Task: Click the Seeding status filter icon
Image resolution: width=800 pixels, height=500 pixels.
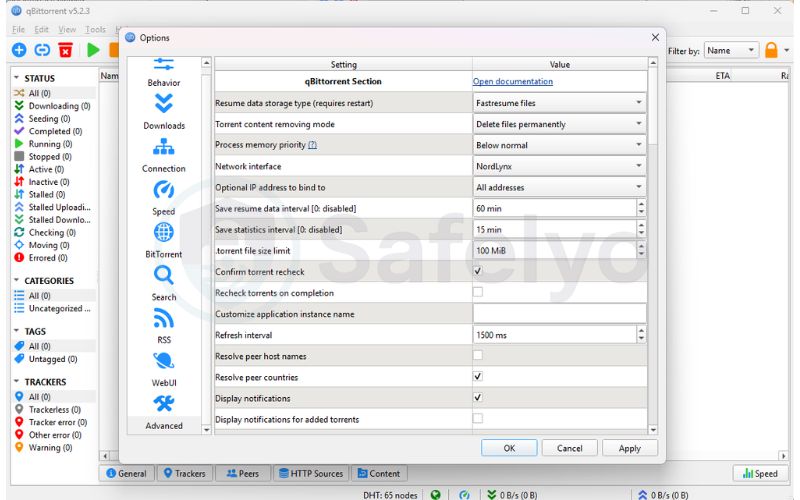Action: click(x=19, y=118)
